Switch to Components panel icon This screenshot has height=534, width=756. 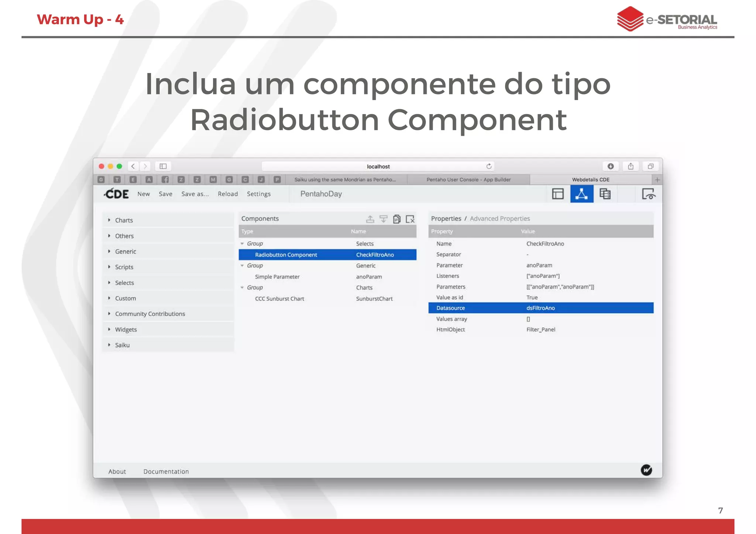point(581,194)
